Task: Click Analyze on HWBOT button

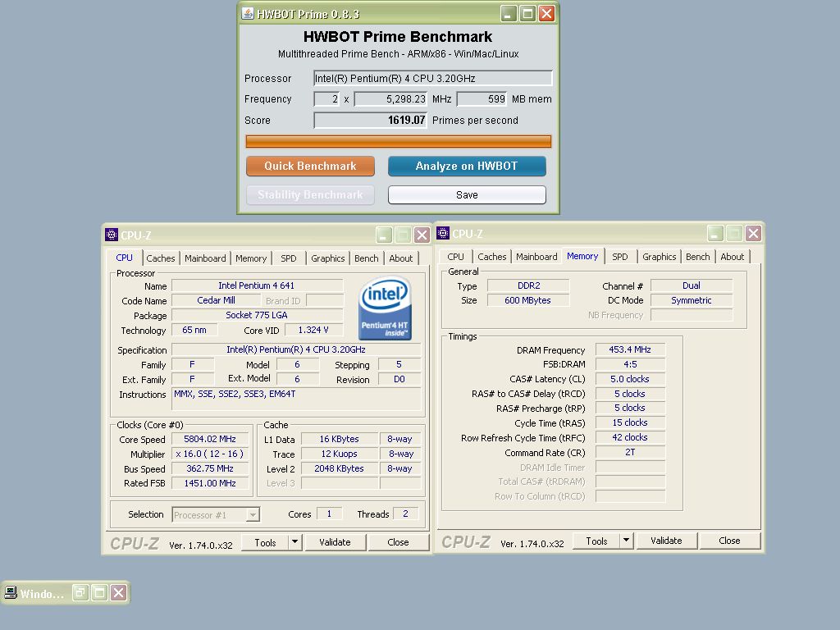Action: (x=467, y=166)
